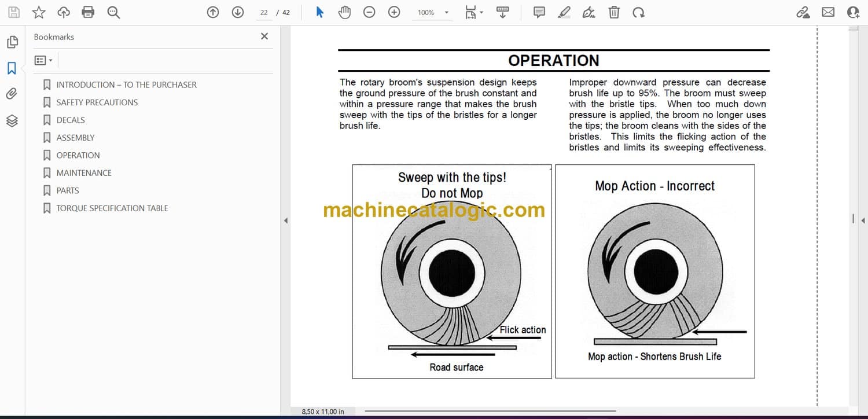Open the zoom level dropdown

446,13
